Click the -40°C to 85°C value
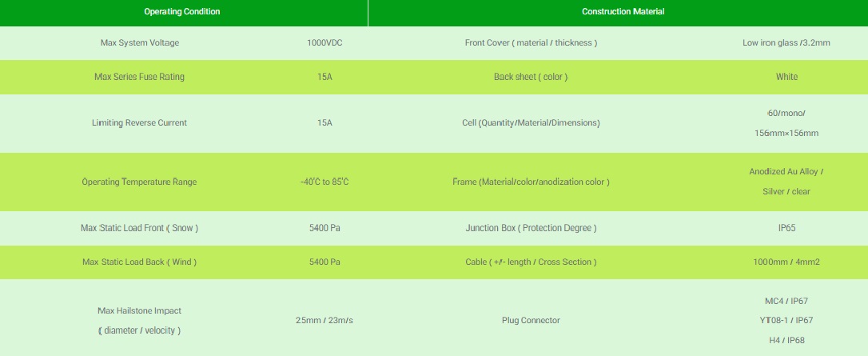The image size is (868, 356). pyautogui.click(x=325, y=182)
